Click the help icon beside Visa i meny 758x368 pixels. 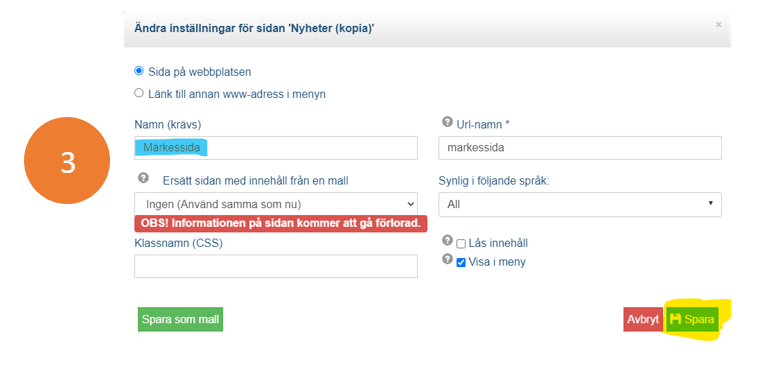[x=447, y=259]
